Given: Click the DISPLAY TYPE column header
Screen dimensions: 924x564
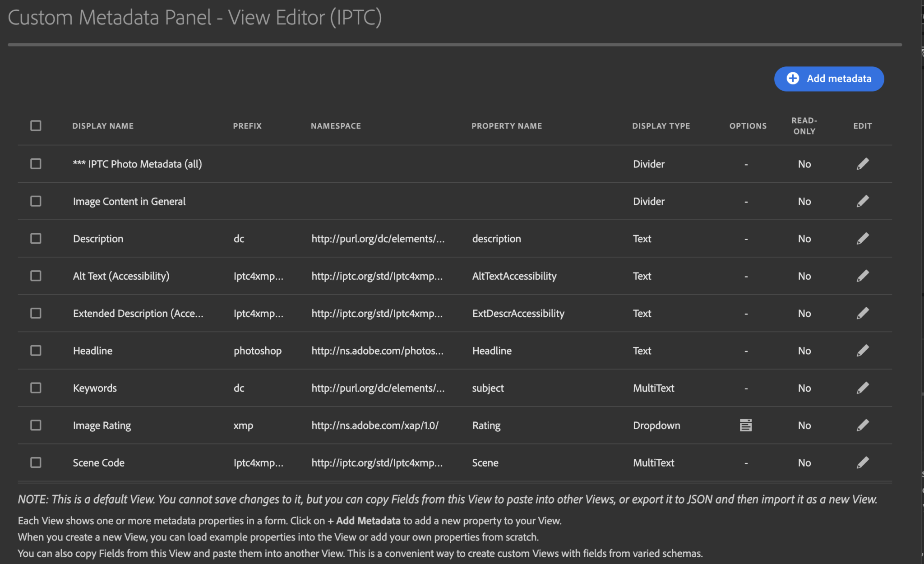Looking at the screenshot, I should 661,126.
